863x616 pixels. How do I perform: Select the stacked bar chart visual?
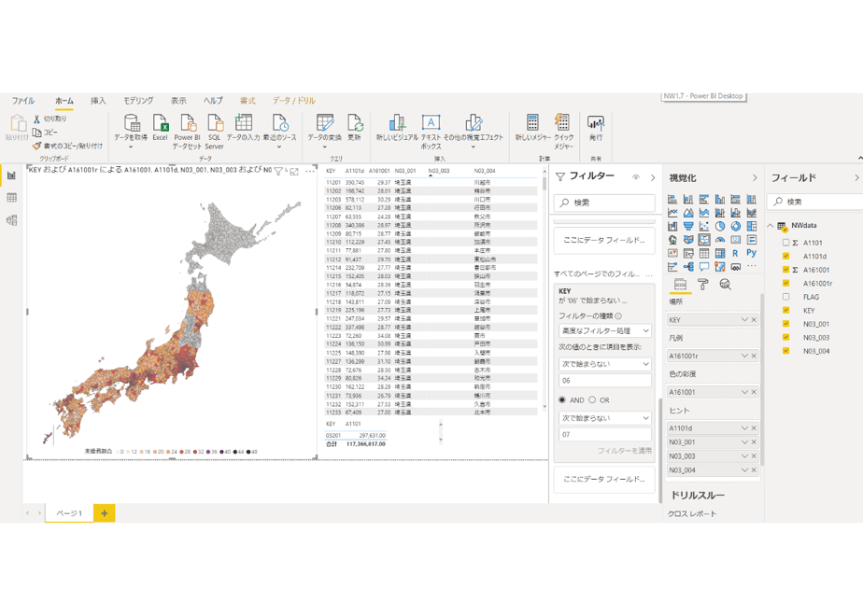[x=672, y=199]
